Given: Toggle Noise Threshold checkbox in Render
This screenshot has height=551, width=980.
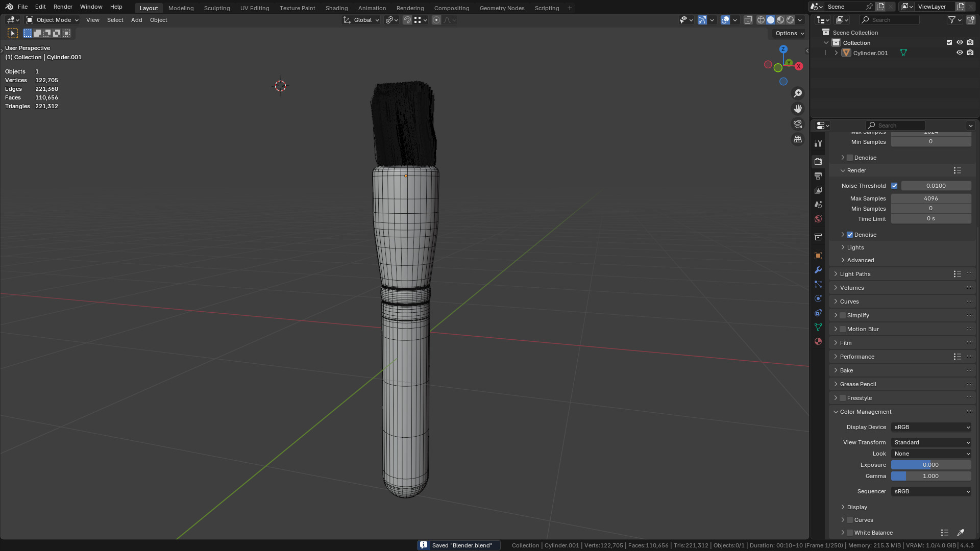Looking at the screenshot, I should (x=894, y=186).
